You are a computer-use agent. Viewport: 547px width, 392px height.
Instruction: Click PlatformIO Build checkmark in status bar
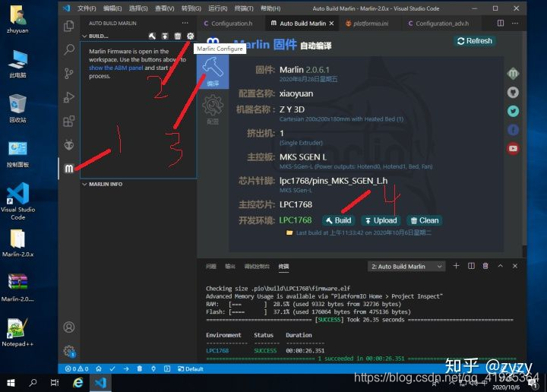coord(112,368)
